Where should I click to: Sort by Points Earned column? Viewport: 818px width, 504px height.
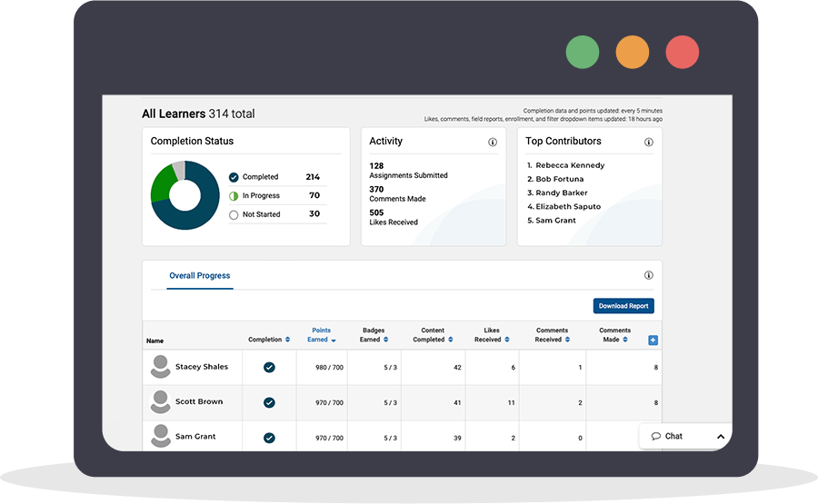(x=321, y=335)
